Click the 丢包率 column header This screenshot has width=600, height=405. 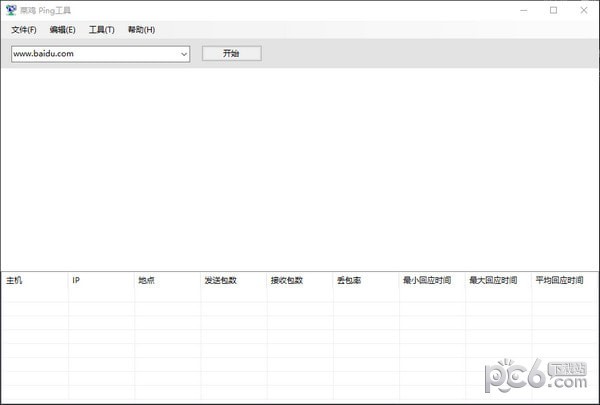pyautogui.click(x=364, y=280)
